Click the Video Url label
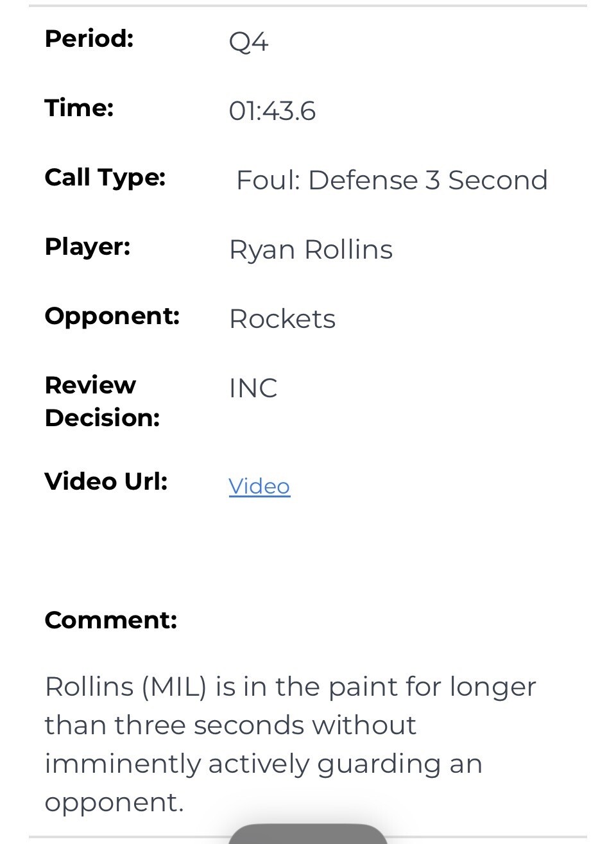The image size is (616, 844). pyautogui.click(x=106, y=481)
